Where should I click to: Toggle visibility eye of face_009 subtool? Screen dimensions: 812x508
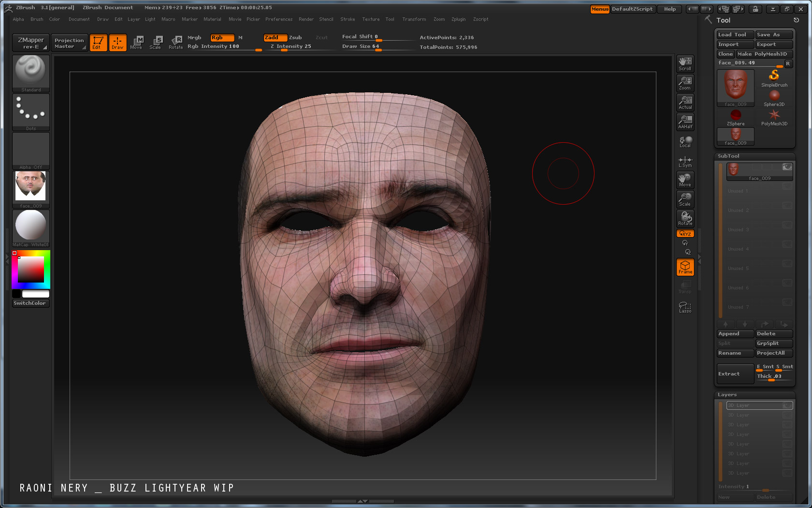click(787, 167)
